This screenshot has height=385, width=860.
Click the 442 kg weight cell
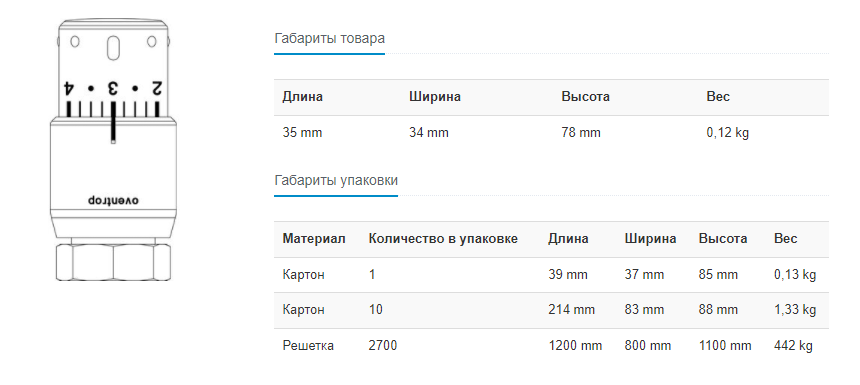[793, 346]
